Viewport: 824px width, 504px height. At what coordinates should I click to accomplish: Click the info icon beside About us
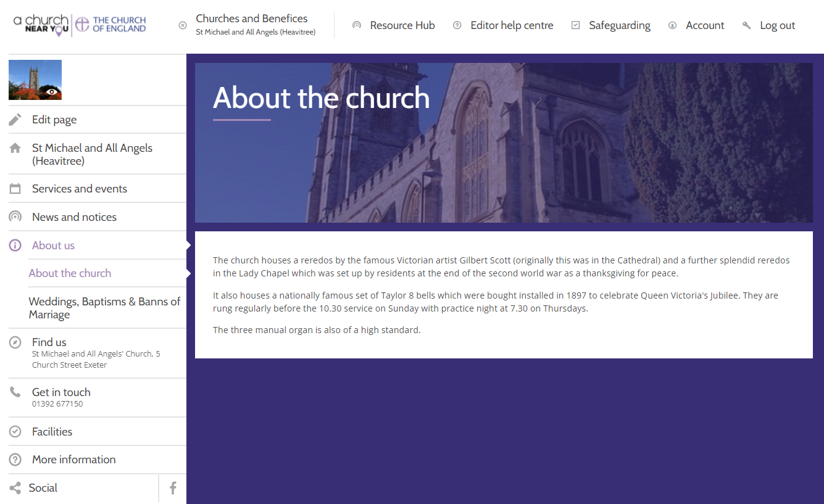[x=15, y=245]
